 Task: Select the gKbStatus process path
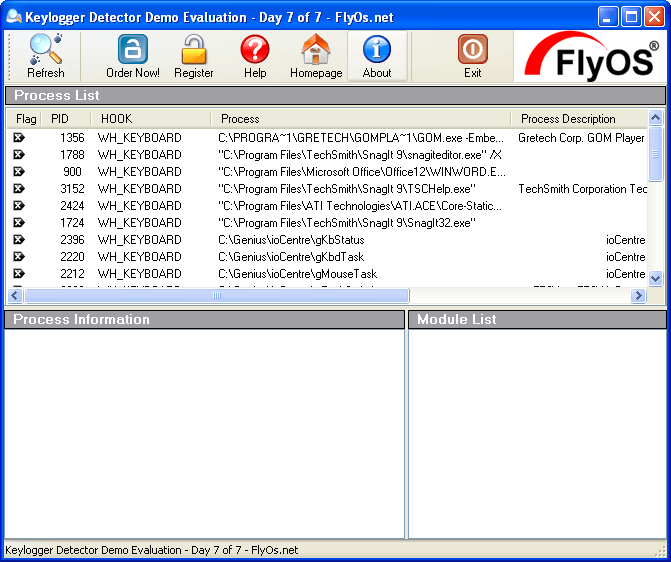point(291,240)
